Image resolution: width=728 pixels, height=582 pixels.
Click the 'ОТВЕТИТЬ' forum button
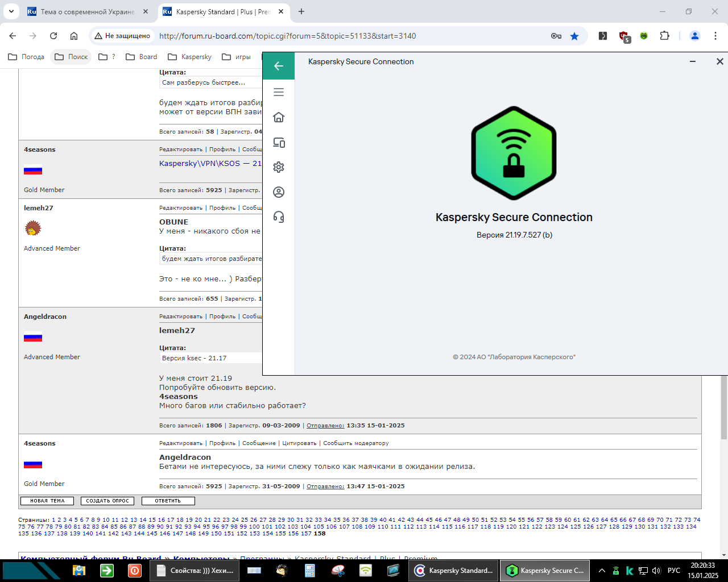pos(168,501)
